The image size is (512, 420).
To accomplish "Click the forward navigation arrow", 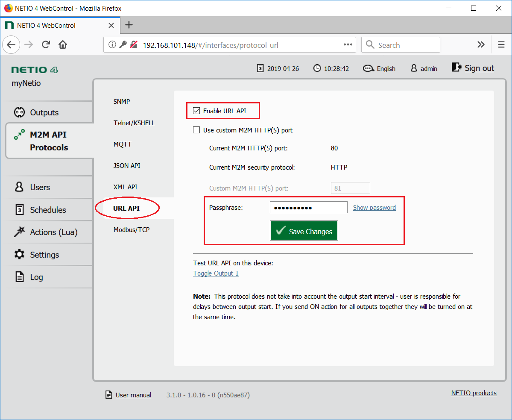I will click(x=29, y=45).
